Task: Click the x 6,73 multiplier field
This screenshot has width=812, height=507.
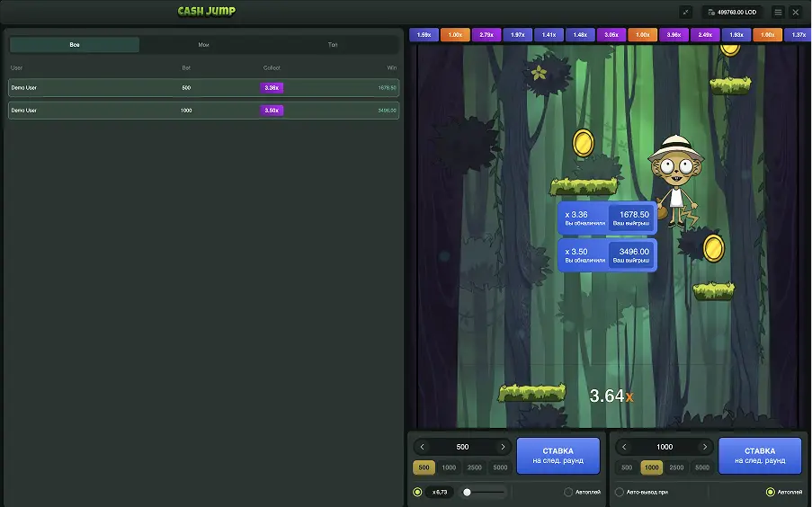Action: pyautogui.click(x=441, y=492)
